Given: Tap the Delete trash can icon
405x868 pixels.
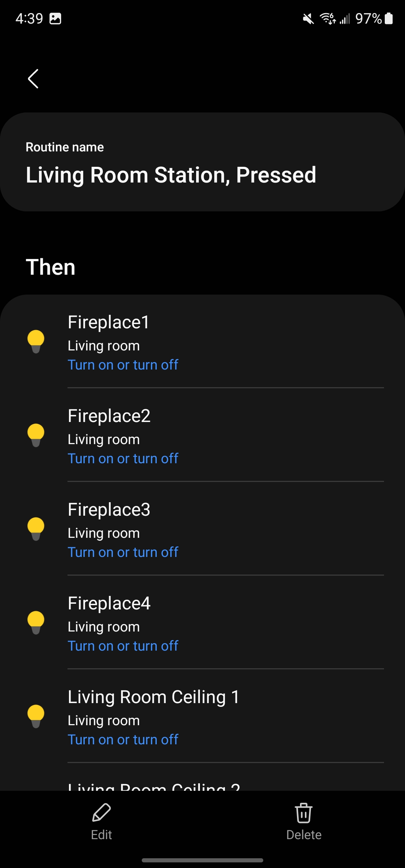Looking at the screenshot, I should [304, 813].
